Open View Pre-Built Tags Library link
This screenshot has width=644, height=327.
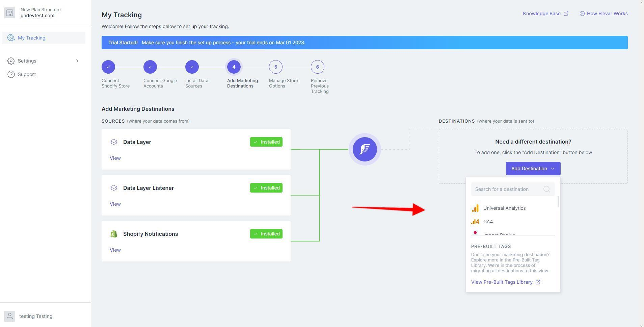[x=506, y=282]
